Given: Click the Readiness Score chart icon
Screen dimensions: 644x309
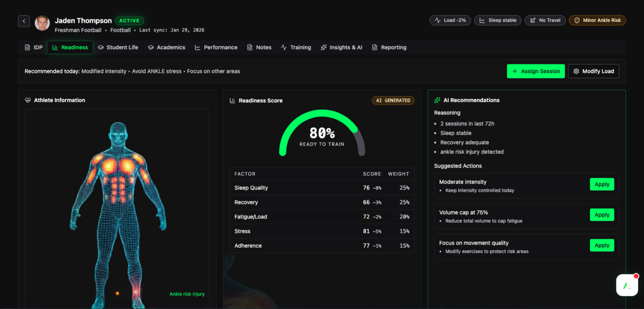Looking at the screenshot, I should click(x=232, y=100).
